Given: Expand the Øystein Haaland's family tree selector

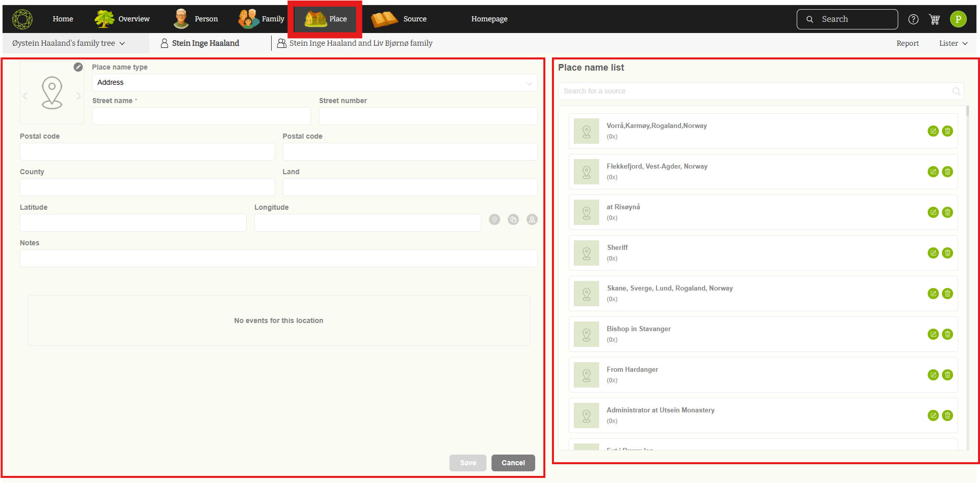Looking at the screenshot, I should pos(69,44).
